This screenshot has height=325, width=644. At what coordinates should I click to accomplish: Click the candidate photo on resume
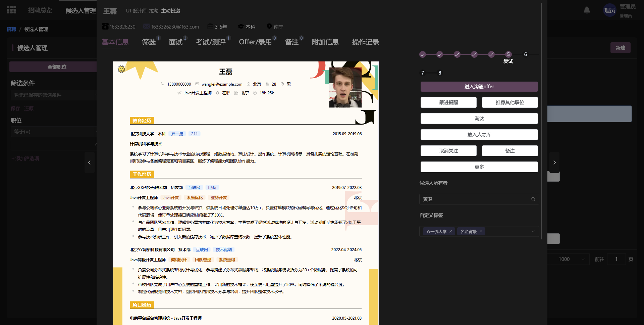[345, 88]
